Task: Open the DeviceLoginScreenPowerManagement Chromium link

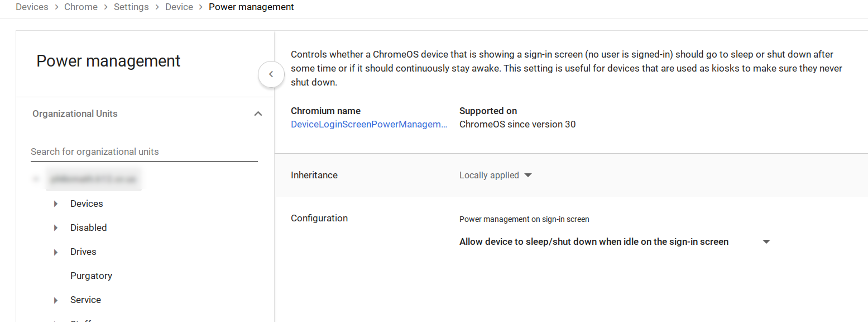Action: [369, 124]
